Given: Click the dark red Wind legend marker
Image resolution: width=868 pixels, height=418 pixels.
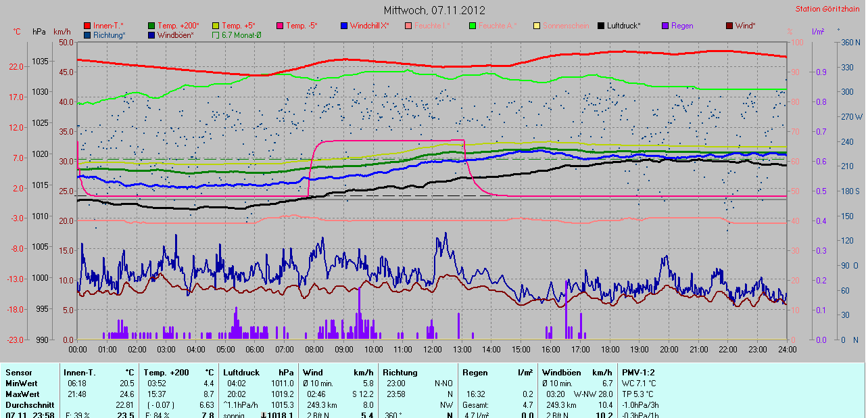Looking at the screenshot, I should pyautogui.click(x=729, y=26).
